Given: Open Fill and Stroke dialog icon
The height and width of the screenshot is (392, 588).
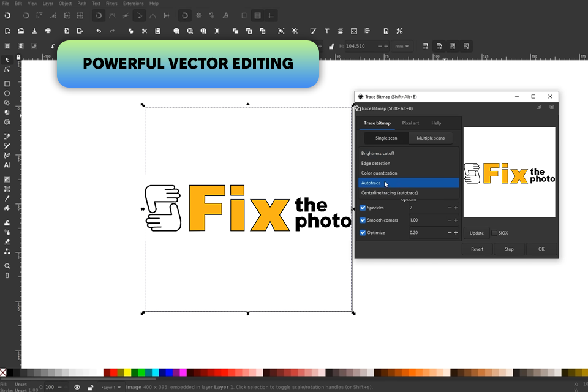Looking at the screenshot, I should pyautogui.click(x=313, y=31).
